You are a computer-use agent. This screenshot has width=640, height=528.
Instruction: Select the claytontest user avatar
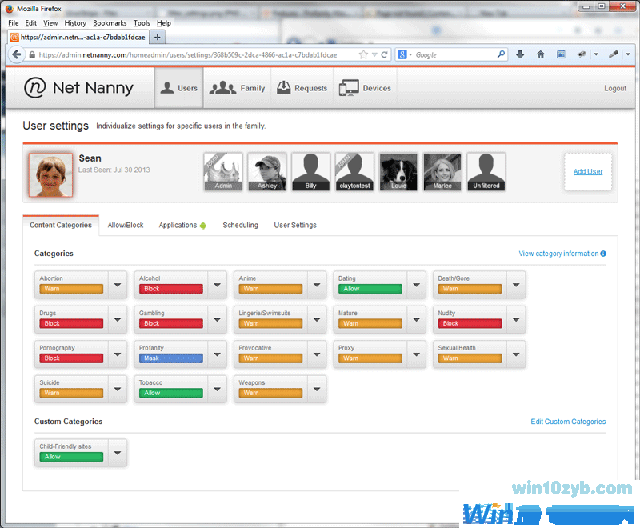tap(355, 172)
